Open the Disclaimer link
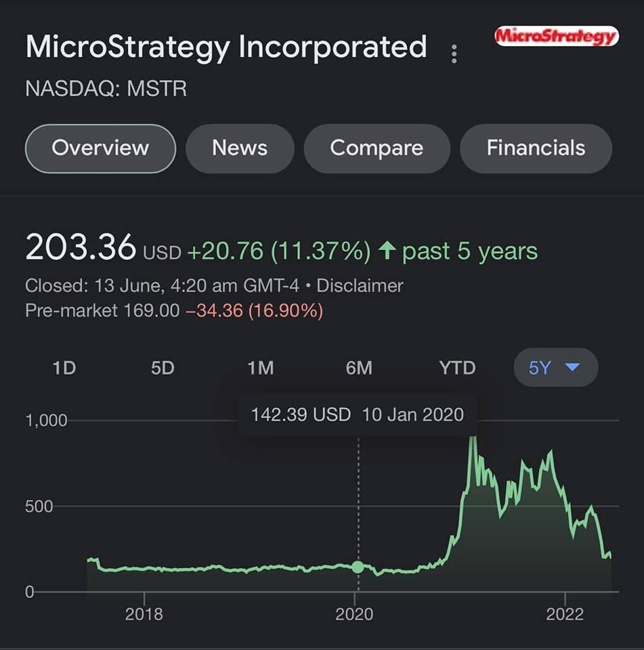 coord(360,286)
